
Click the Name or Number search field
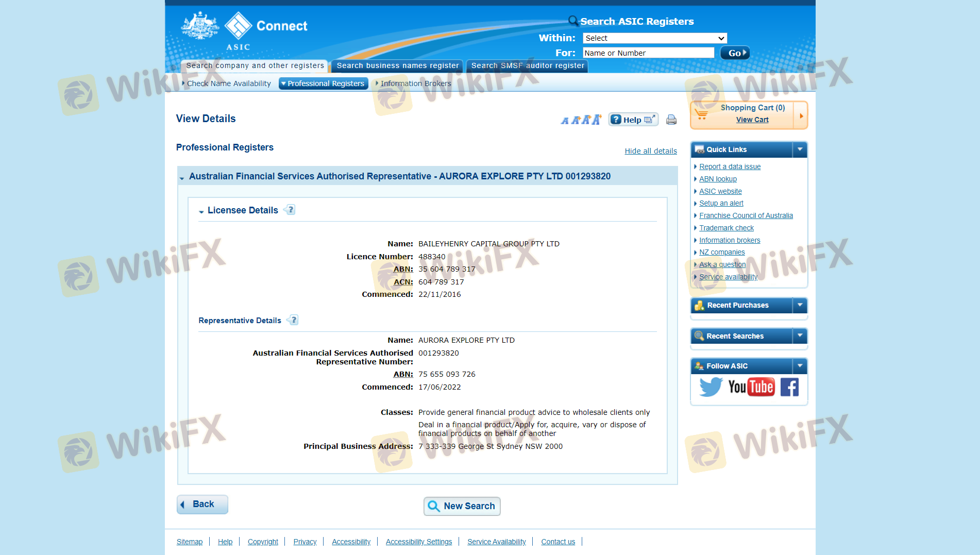point(648,53)
